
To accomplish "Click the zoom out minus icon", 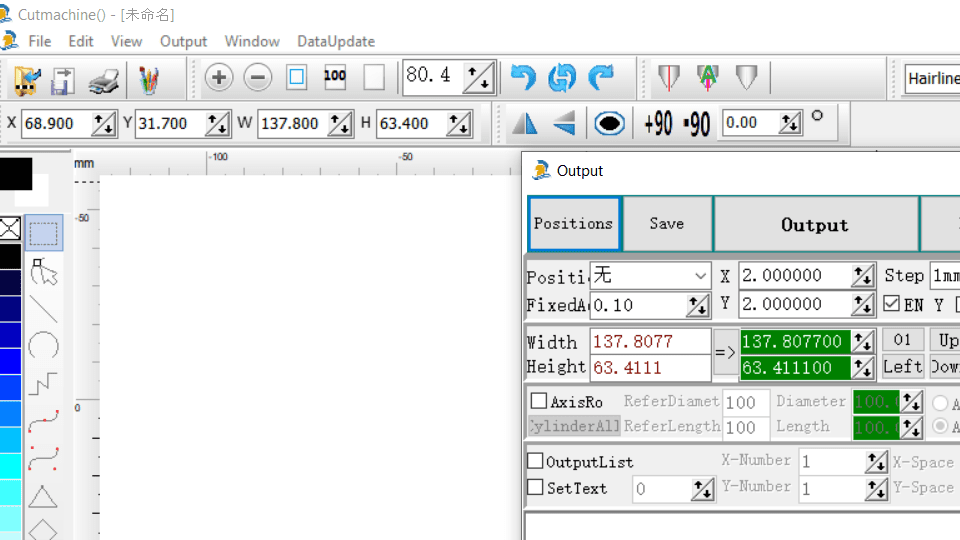I will pyautogui.click(x=258, y=78).
